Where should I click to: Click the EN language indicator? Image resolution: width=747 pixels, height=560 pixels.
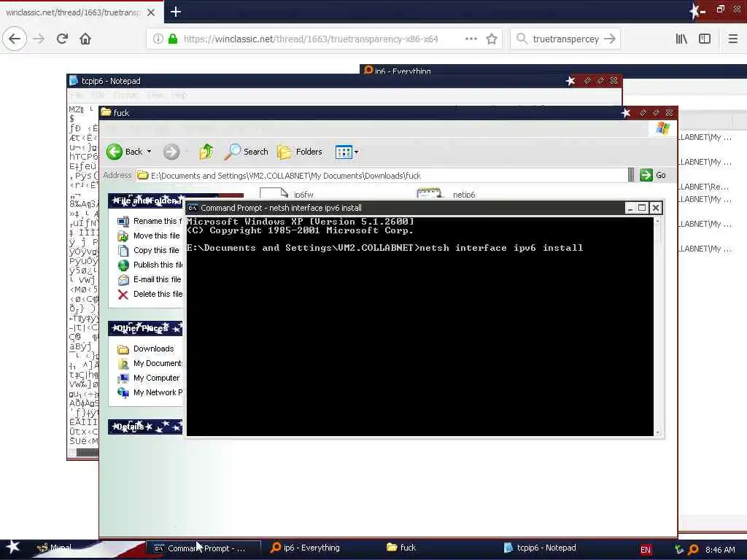[x=646, y=550]
